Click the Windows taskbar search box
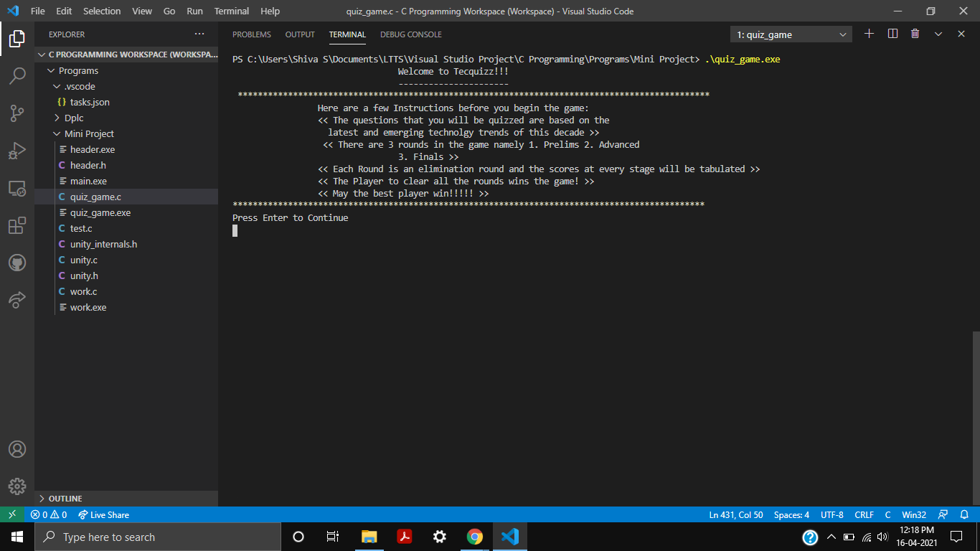The height and width of the screenshot is (551, 980). [x=158, y=537]
